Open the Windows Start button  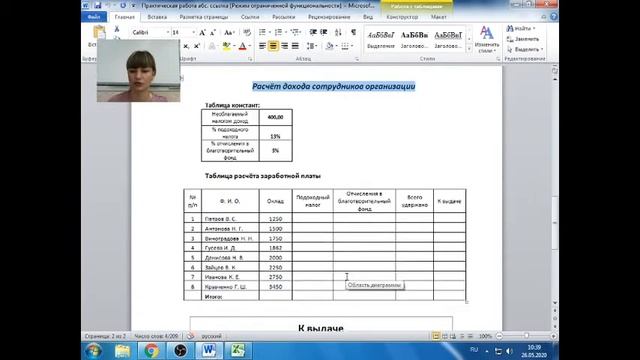94,351
